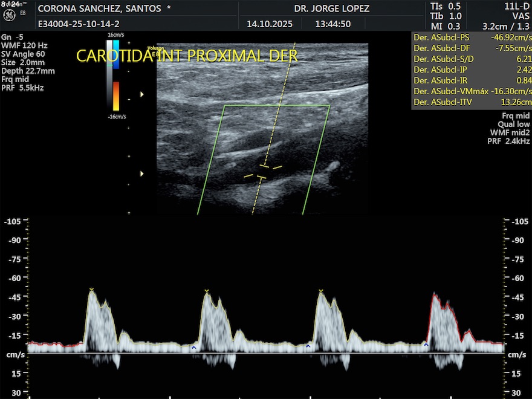Click second peak systolic marker on waveform
Image resolution: width=532 pixels, height=399 pixels.
206,291
